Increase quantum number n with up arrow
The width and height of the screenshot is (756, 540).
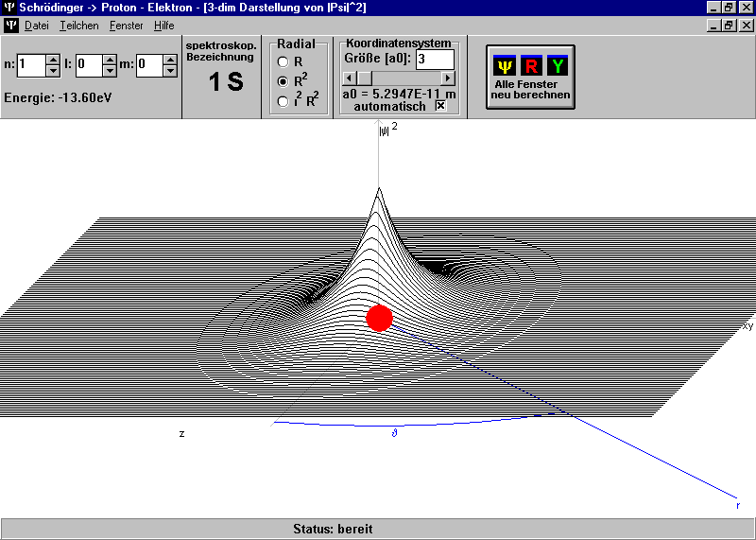tap(53, 60)
